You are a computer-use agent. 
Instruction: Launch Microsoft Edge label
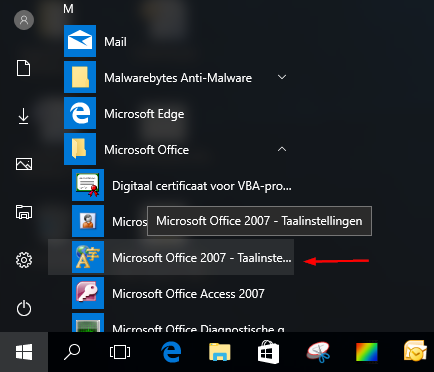coord(144,114)
